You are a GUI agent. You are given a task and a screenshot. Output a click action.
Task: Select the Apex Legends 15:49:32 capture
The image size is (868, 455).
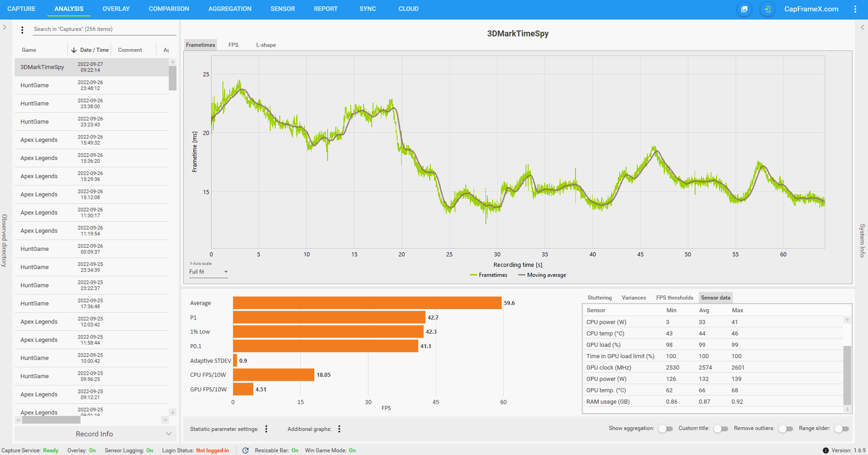[x=91, y=140]
